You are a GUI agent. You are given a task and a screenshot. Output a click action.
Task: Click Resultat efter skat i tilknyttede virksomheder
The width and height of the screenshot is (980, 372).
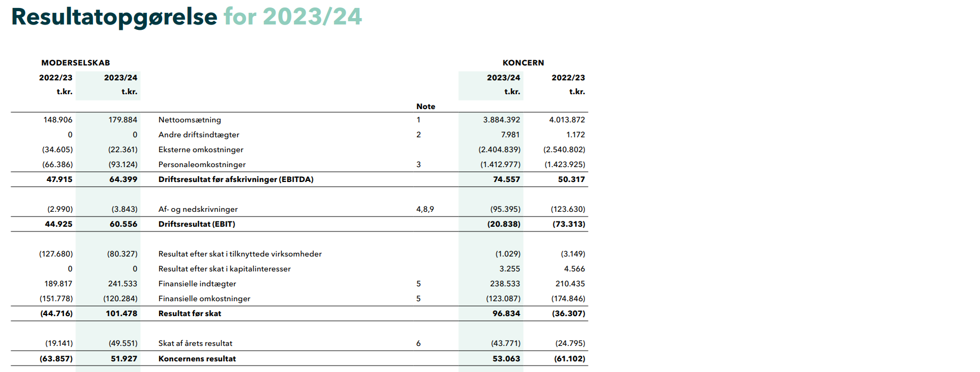[x=240, y=254]
